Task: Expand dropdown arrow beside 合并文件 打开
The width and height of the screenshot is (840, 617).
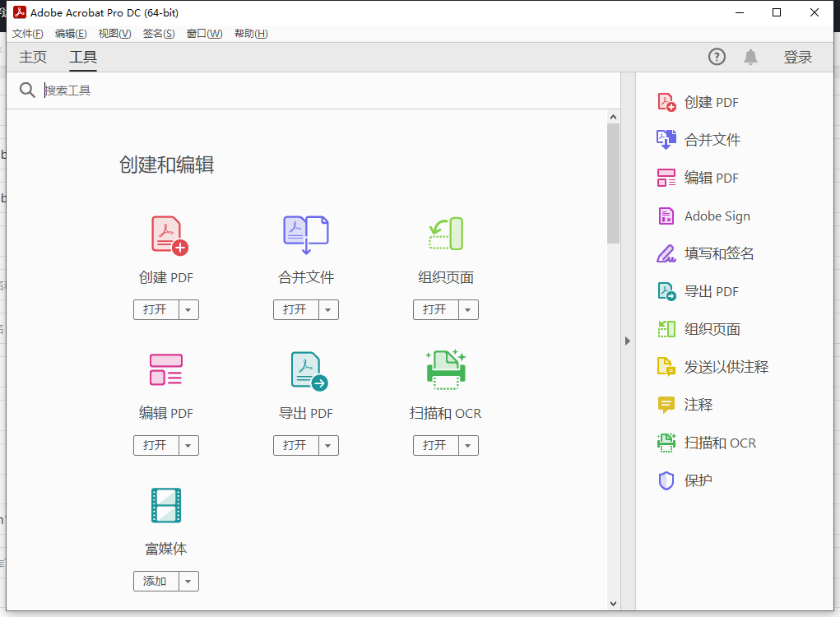Action: click(x=328, y=309)
